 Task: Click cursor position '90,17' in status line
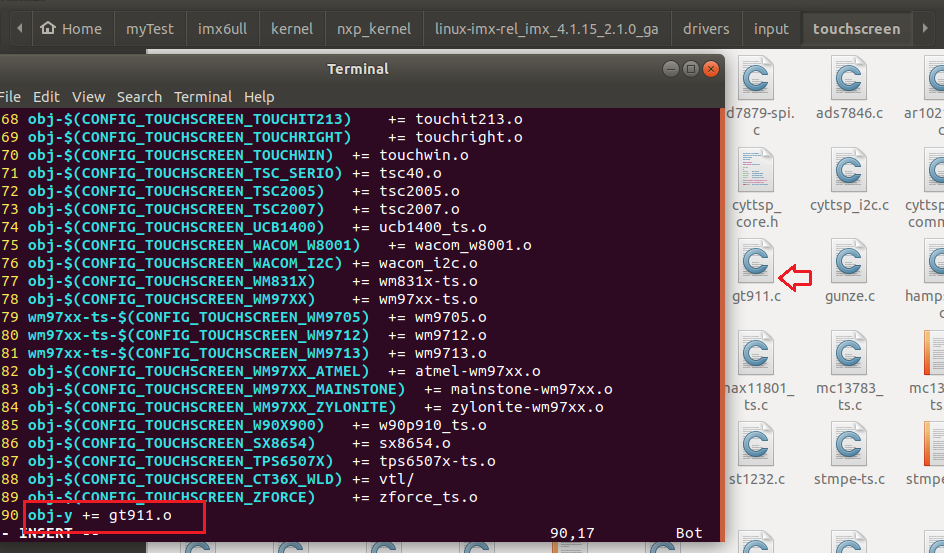click(572, 533)
